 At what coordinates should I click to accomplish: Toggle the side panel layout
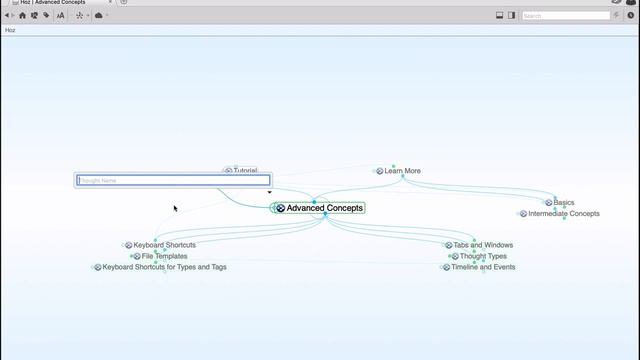click(x=511, y=16)
